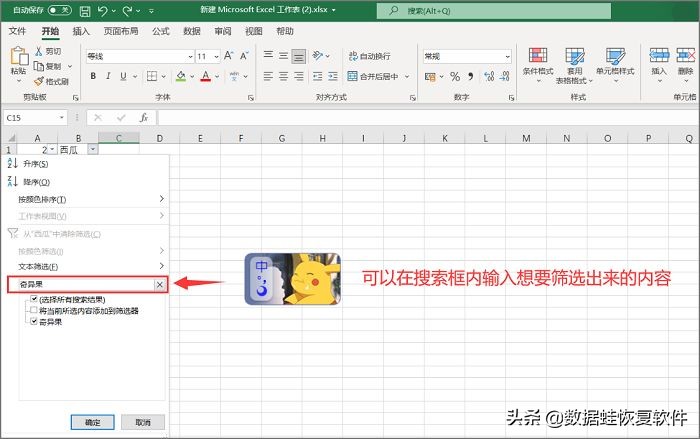
Task: Decrease font size with small A icon
Action: click(244, 56)
